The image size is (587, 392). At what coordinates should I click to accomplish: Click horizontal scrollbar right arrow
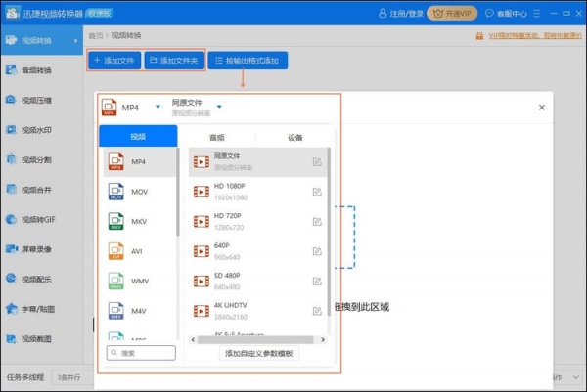pos(323,339)
